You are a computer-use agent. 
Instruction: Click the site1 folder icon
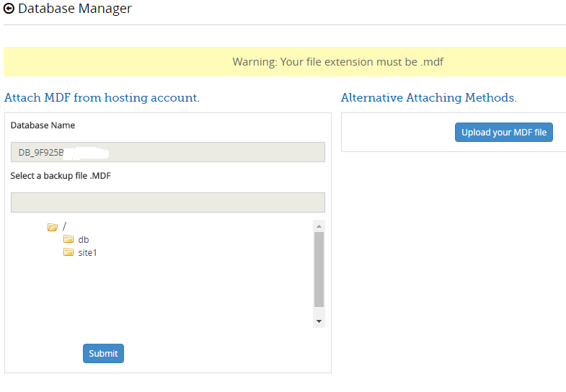click(68, 252)
